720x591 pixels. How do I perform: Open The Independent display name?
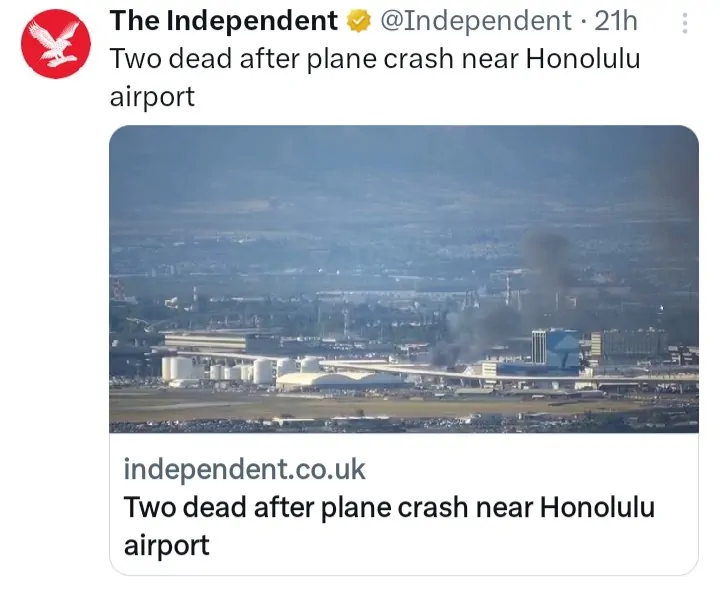[x=223, y=20]
